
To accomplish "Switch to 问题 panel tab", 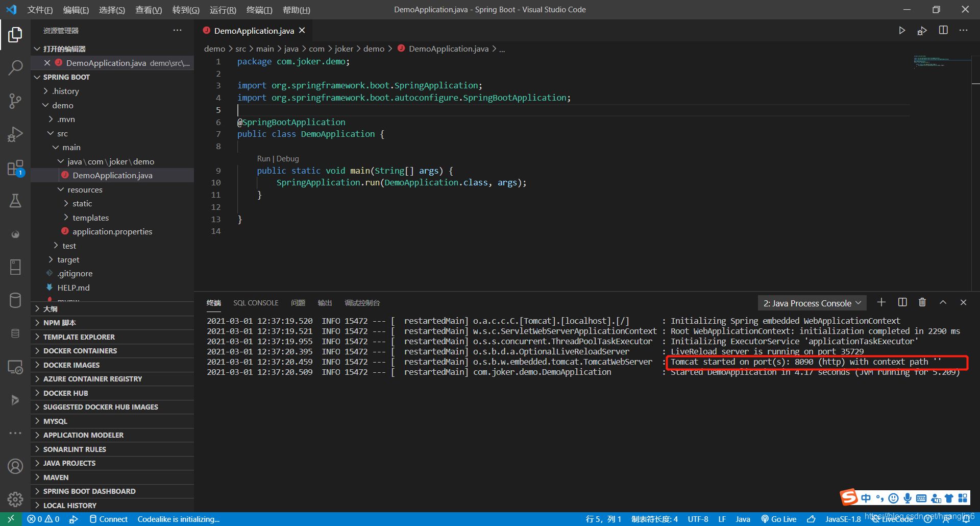I will click(x=298, y=303).
